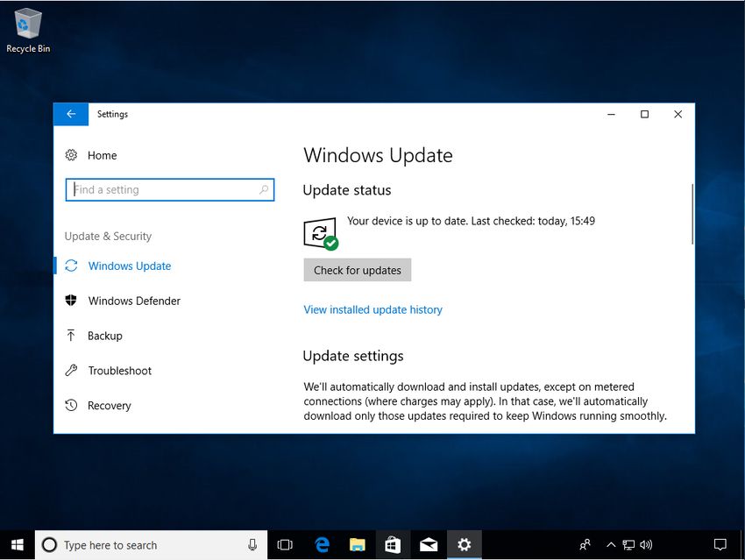Click the Show desktop strip at the taskbar end
745x560 pixels.
pos(742,545)
